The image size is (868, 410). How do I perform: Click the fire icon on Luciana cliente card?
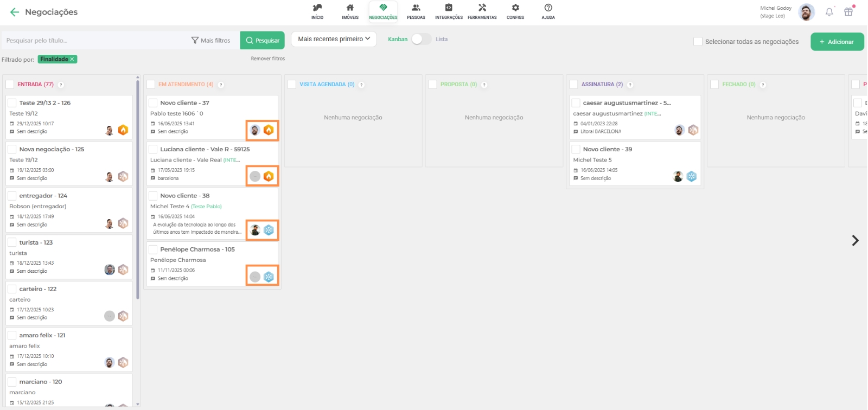[269, 176]
